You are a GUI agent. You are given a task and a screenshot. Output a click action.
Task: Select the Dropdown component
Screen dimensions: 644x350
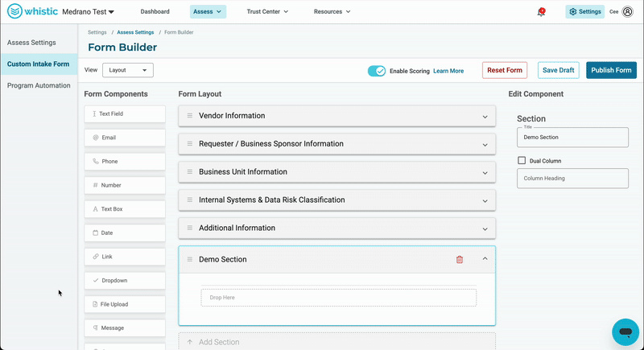tap(125, 280)
